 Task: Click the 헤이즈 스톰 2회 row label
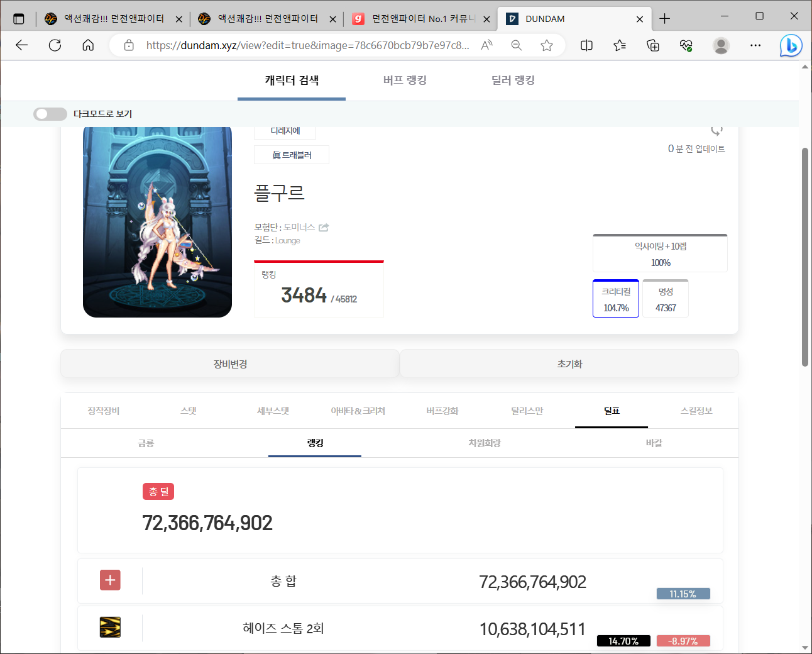click(283, 628)
